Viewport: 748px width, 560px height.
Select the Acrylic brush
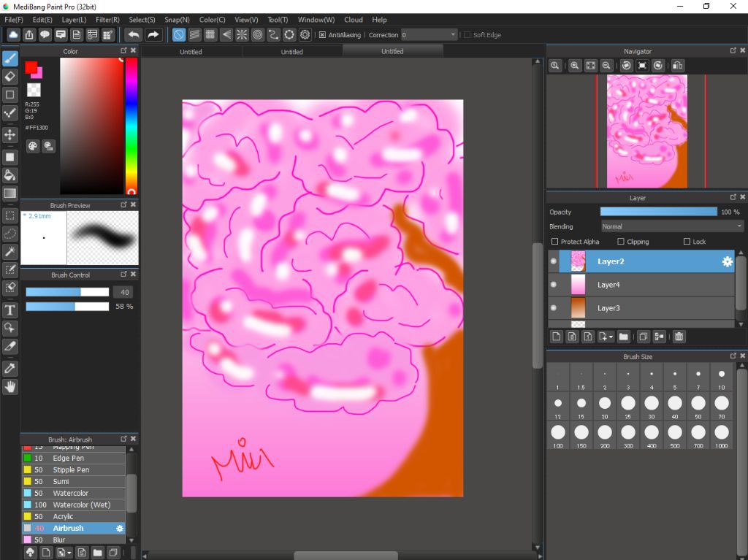(74, 517)
